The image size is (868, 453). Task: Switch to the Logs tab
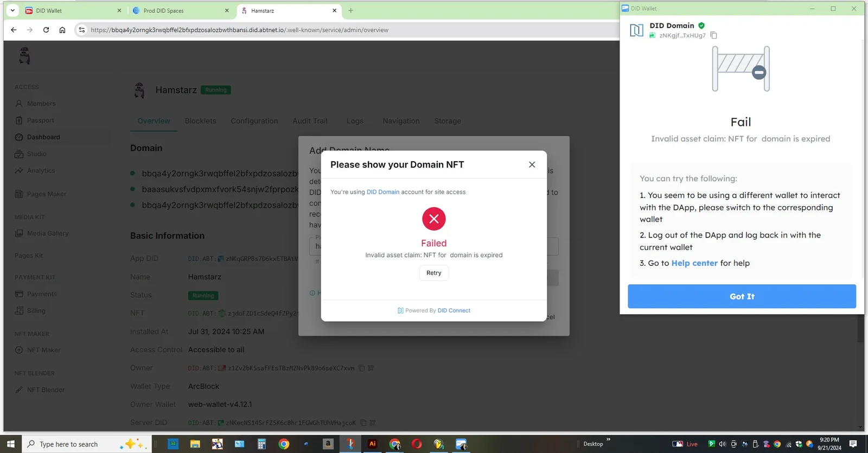pos(355,121)
